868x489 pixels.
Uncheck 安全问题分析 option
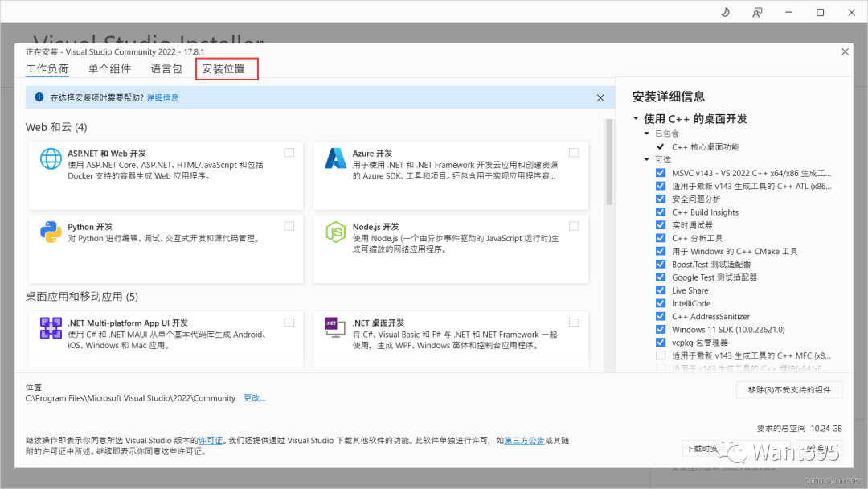point(661,199)
